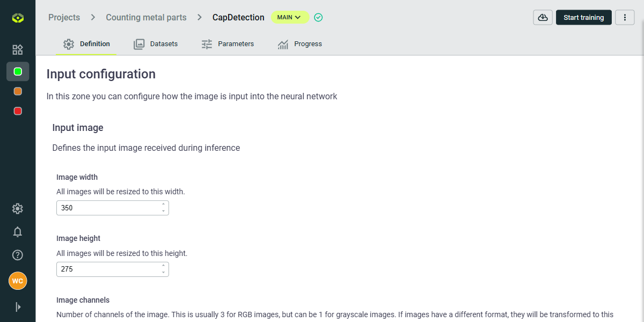Switch to the Datasets tab
The width and height of the screenshot is (644, 322).
click(156, 44)
